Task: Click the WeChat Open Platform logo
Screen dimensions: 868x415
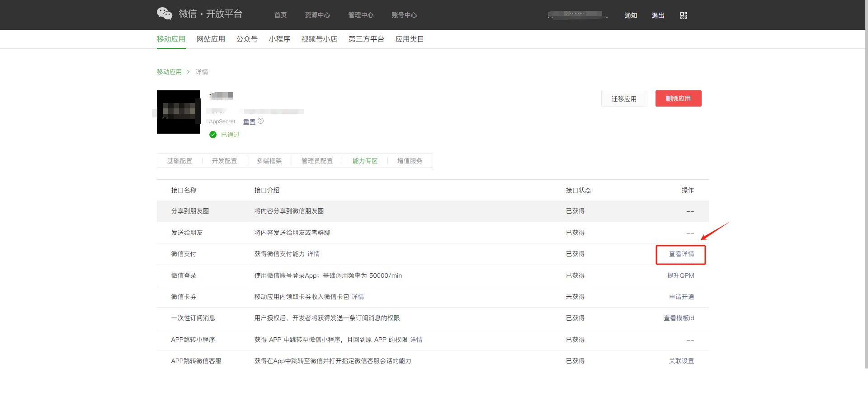Action: [x=199, y=14]
